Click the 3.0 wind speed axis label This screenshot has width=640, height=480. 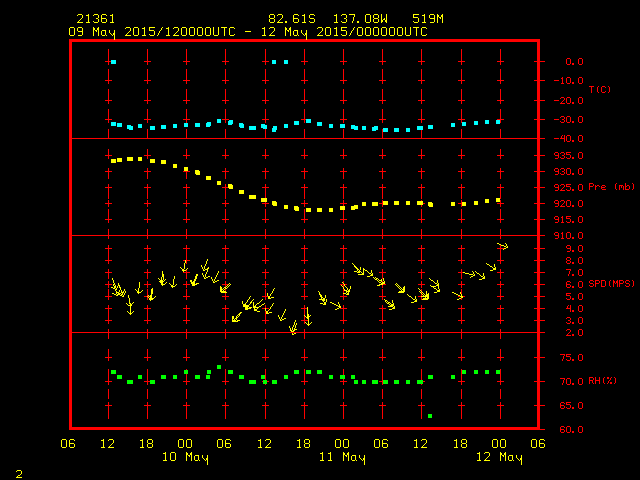coord(574,321)
